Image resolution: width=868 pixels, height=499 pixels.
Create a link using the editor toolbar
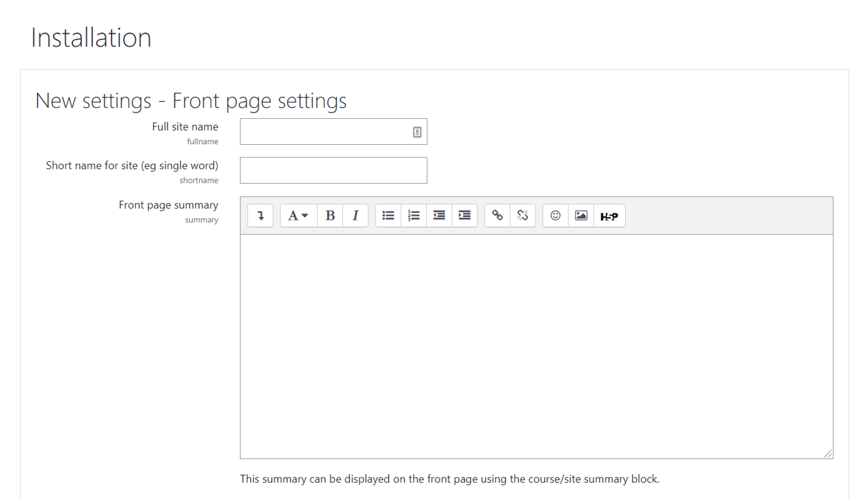[x=497, y=215]
